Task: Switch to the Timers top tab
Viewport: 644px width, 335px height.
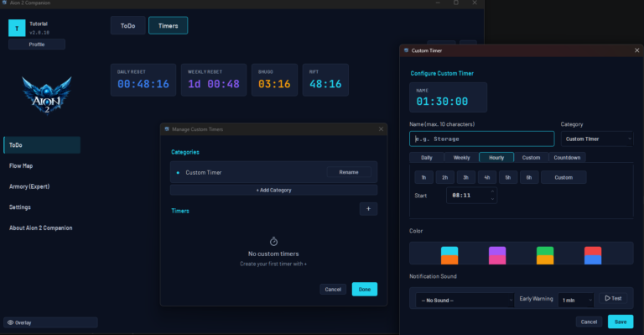Action: pos(168,25)
